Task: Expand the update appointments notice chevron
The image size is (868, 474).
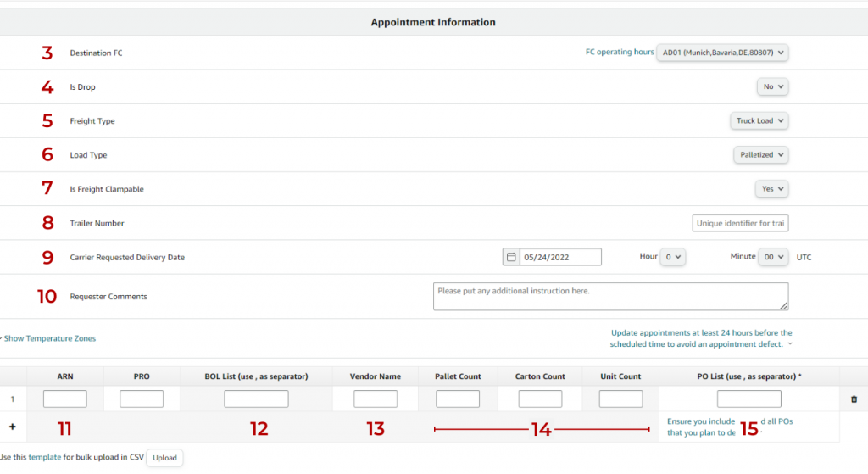Action: coord(790,344)
